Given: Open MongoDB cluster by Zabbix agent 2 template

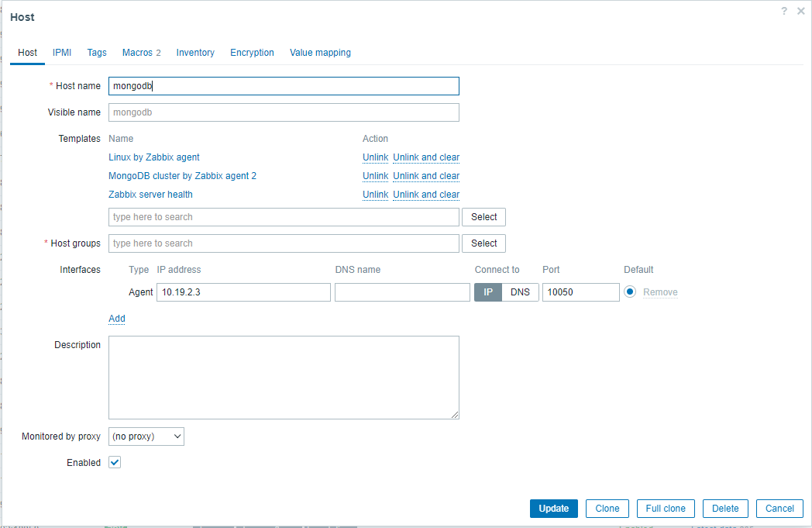Looking at the screenshot, I should click(x=182, y=176).
